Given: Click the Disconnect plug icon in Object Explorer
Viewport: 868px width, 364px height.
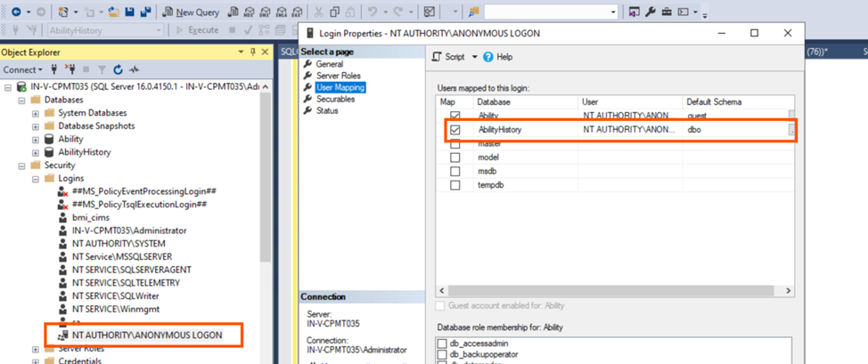Looking at the screenshot, I should pos(70,69).
